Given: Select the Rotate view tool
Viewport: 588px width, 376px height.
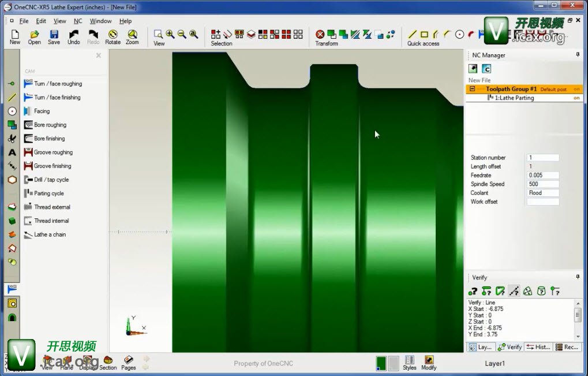Looking at the screenshot, I should pyautogui.click(x=113, y=37).
